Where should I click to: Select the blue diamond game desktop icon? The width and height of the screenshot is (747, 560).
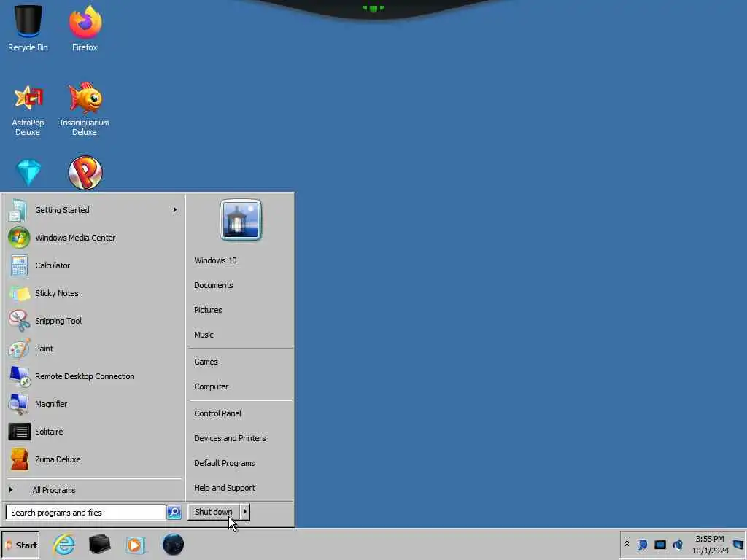click(x=28, y=172)
